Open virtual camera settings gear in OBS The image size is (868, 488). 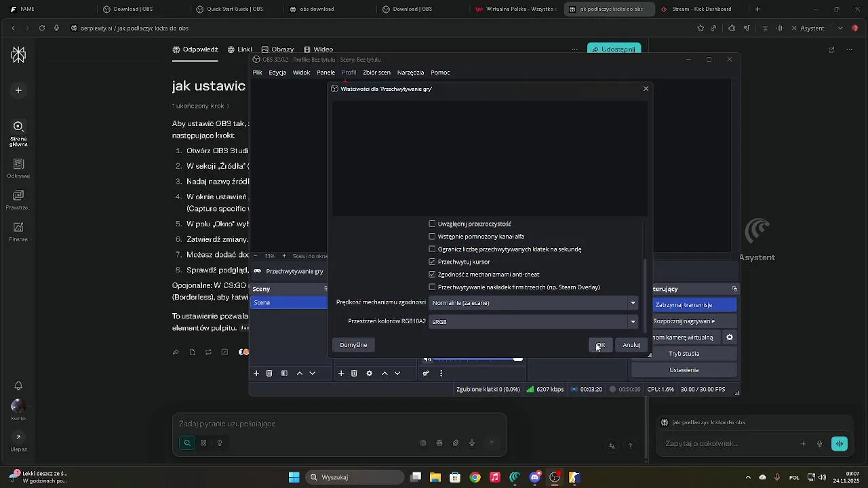click(730, 338)
